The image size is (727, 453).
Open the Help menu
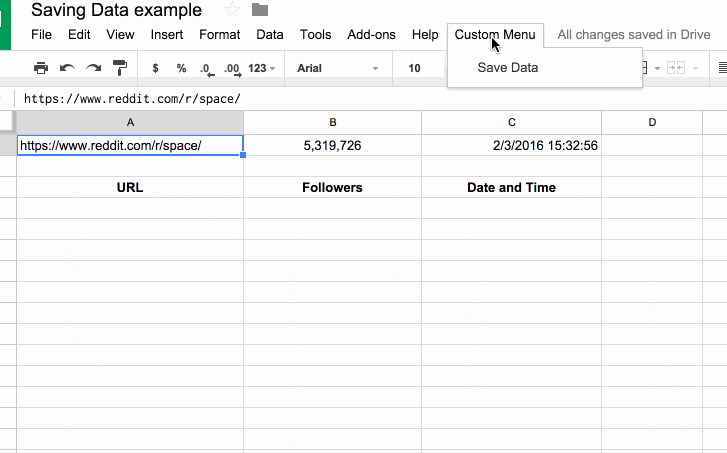[x=425, y=35]
